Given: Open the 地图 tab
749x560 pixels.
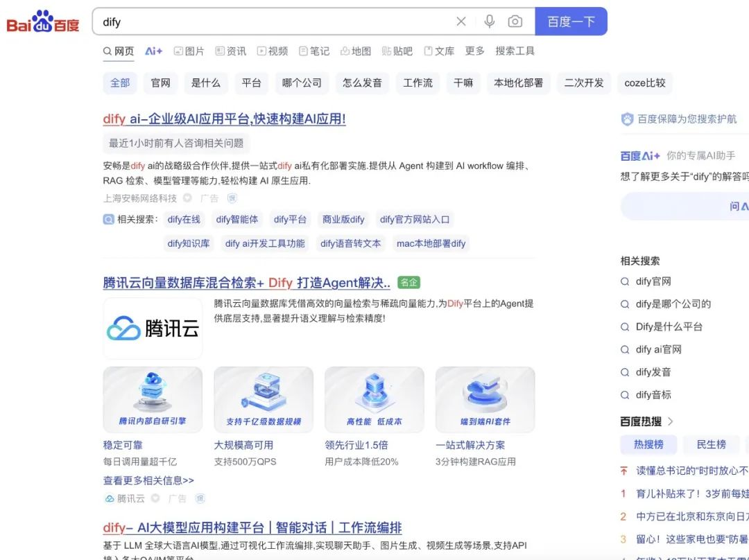Looking at the screenshot, I should click(356, 51).
